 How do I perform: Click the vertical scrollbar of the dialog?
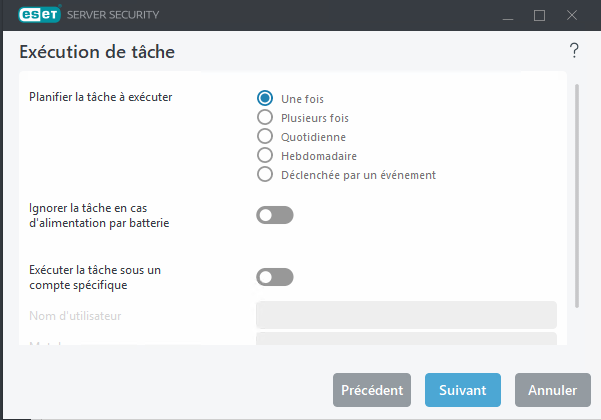tap(577, 195)
